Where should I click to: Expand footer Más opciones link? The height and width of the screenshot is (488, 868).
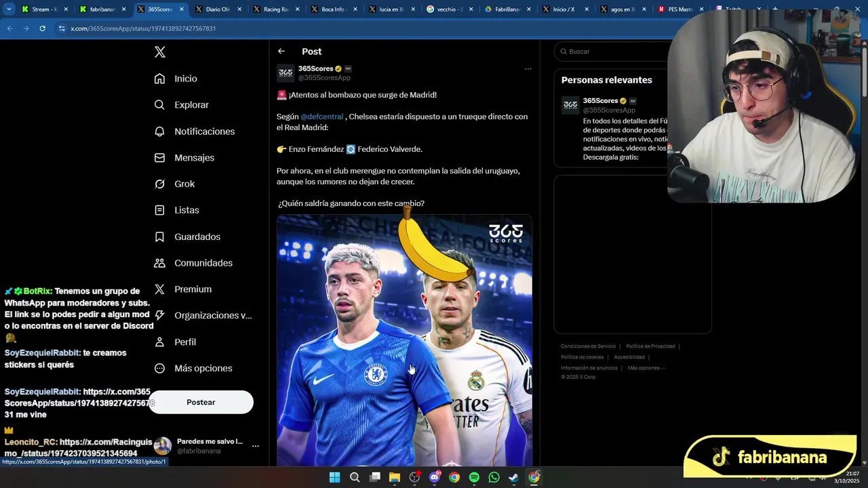pos(646,368)
